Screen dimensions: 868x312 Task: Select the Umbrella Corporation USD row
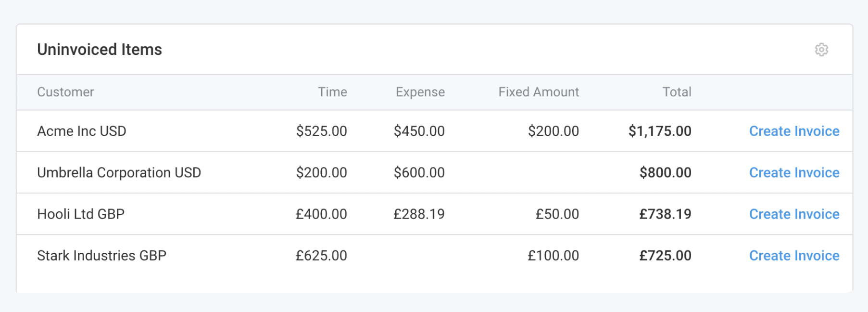coord(119,172)
